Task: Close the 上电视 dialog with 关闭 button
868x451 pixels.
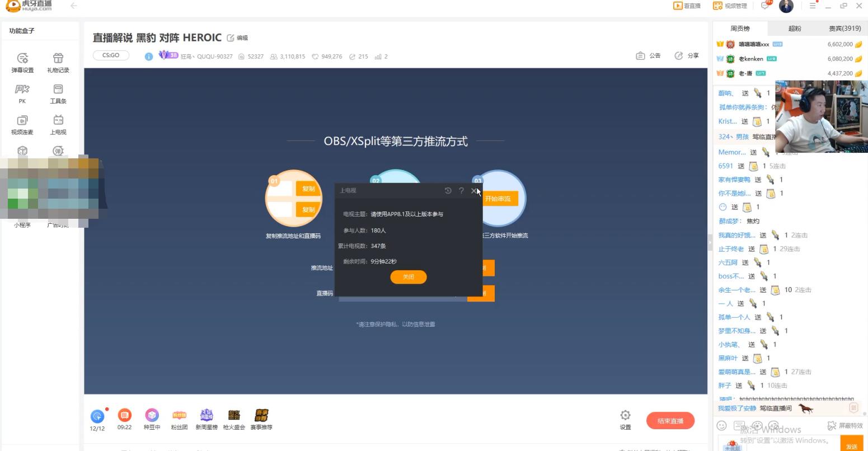Action: (408, 276)
